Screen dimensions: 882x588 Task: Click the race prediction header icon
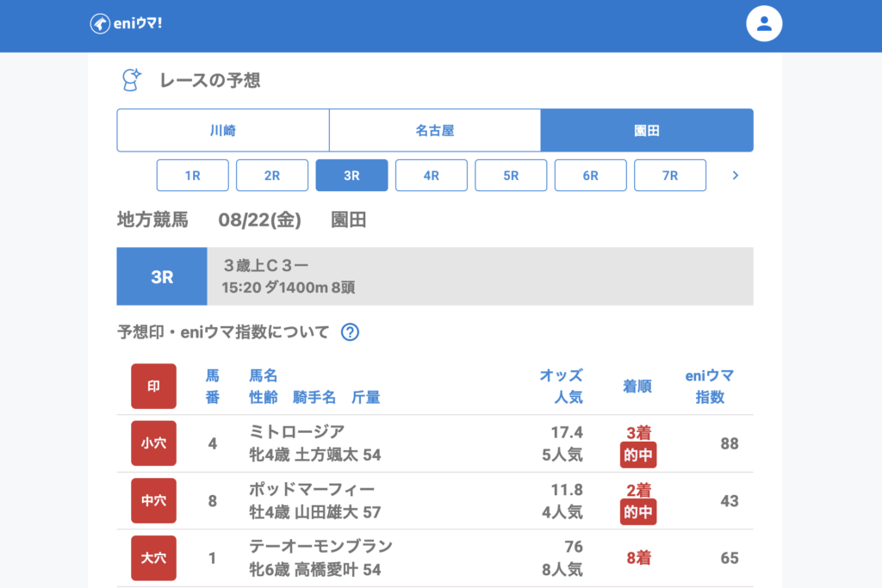click(130, 80)
